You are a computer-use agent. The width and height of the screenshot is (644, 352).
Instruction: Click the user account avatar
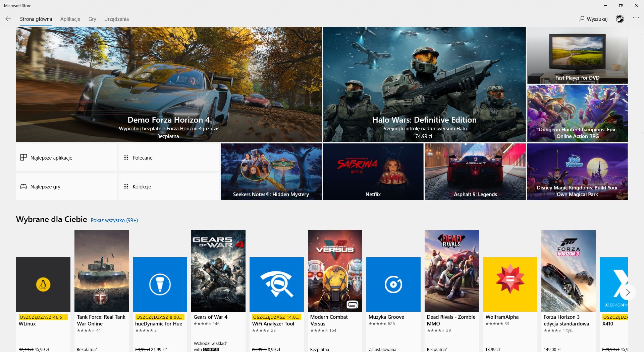pyautogui.click(x=620, y=19)
